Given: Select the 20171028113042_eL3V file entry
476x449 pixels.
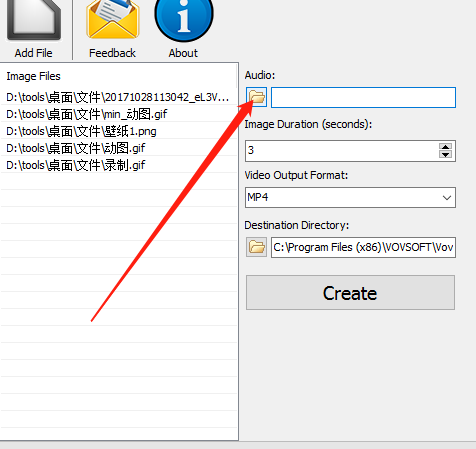Looking at the screenshot, I should [119, 97].
